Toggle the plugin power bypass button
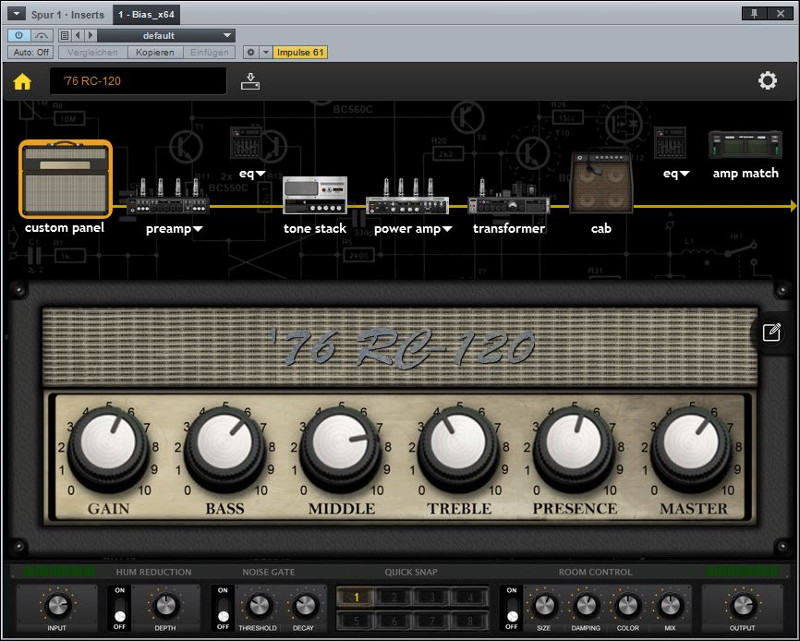800x641 pixels. click(19, 36)
